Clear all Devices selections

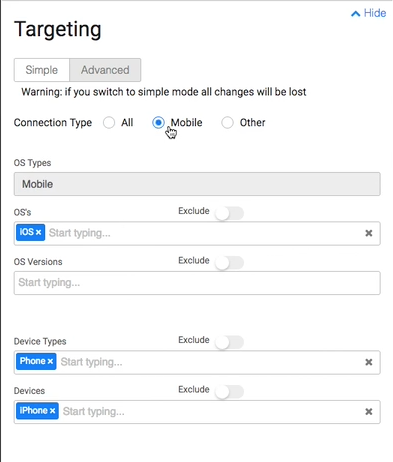369,412
